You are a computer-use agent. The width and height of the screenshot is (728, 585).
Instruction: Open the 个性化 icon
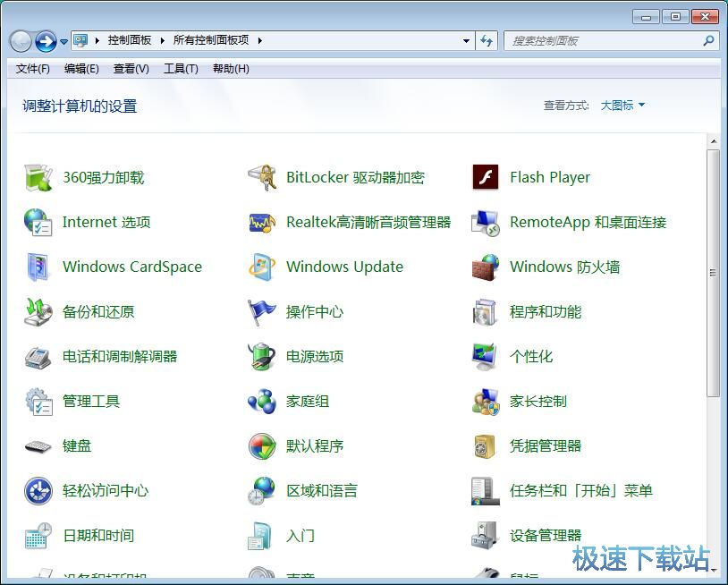click(x=486, y=356)
